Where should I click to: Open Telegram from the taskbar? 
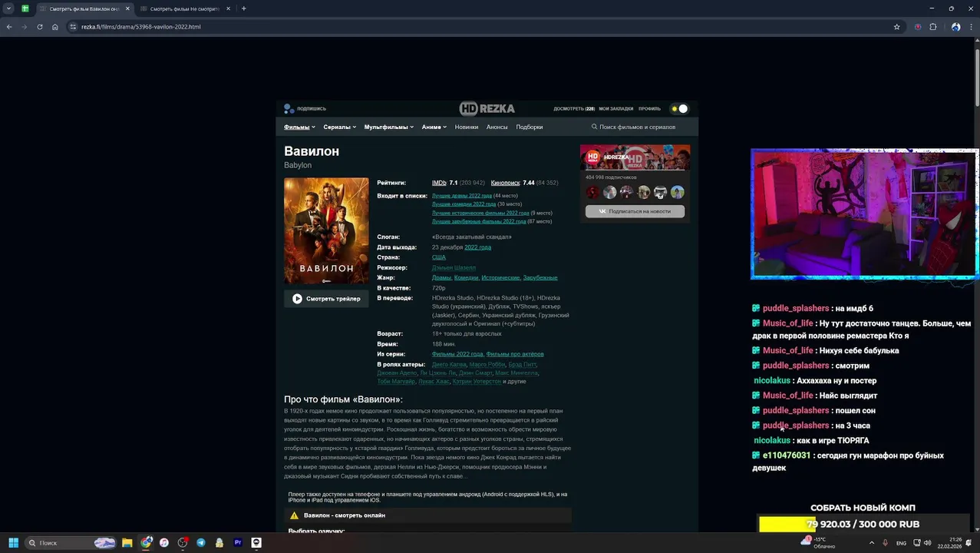(201, 543)
